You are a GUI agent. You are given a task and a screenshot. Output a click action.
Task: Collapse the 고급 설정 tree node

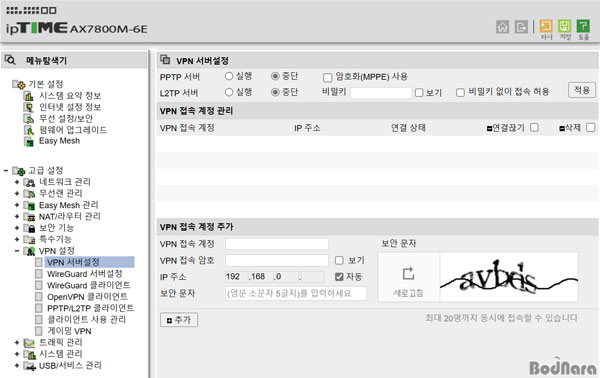(6, 171)
